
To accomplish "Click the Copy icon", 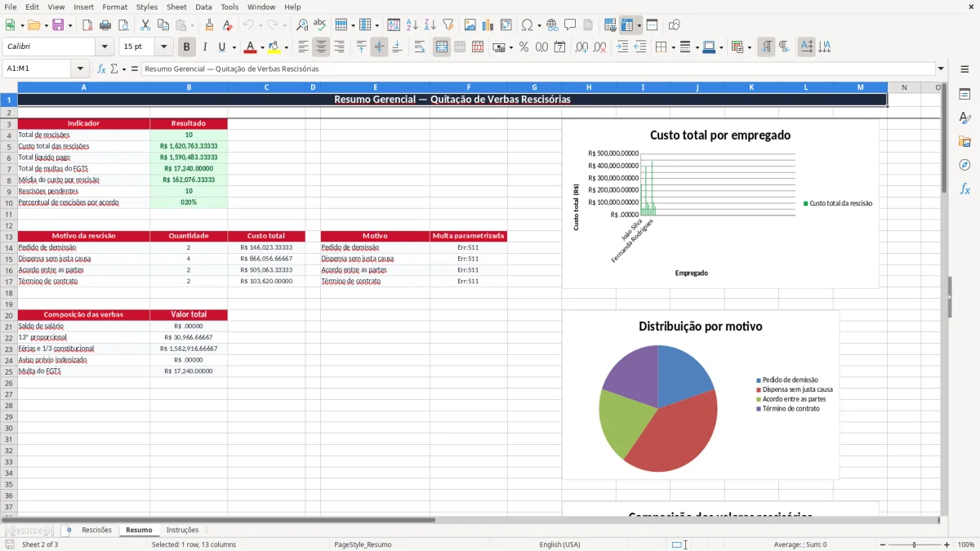I will 163,25.
